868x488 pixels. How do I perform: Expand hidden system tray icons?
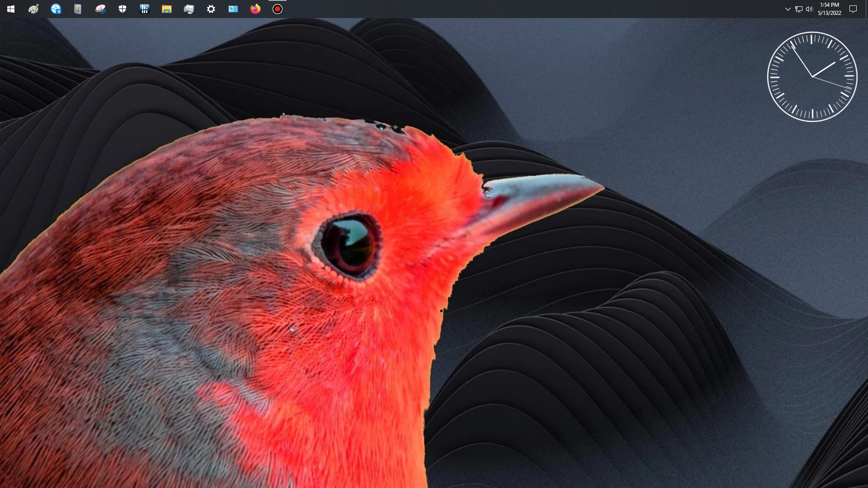point(788,9)
